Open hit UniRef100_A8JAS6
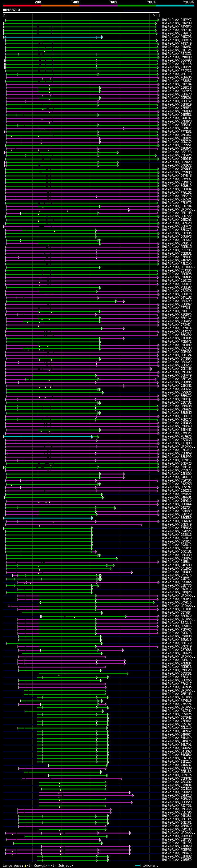 (177, 436)
